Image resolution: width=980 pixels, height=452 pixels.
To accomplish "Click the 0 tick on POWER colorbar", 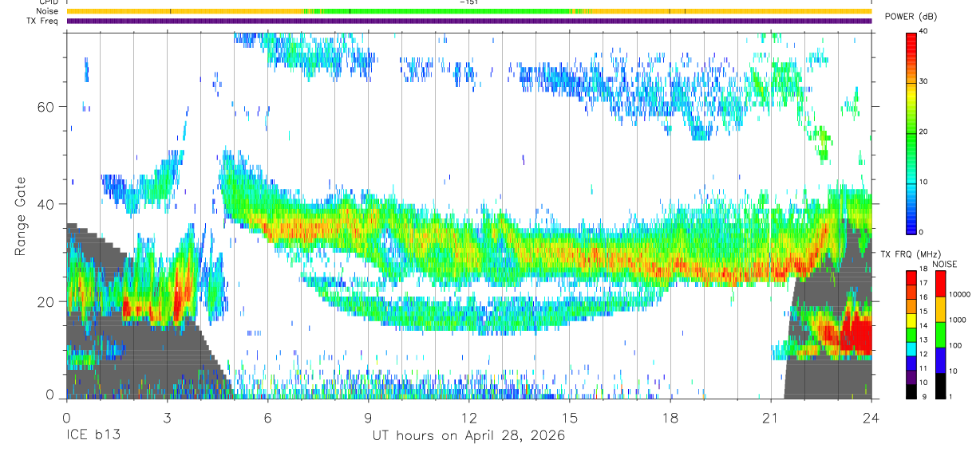I will 923,232.
